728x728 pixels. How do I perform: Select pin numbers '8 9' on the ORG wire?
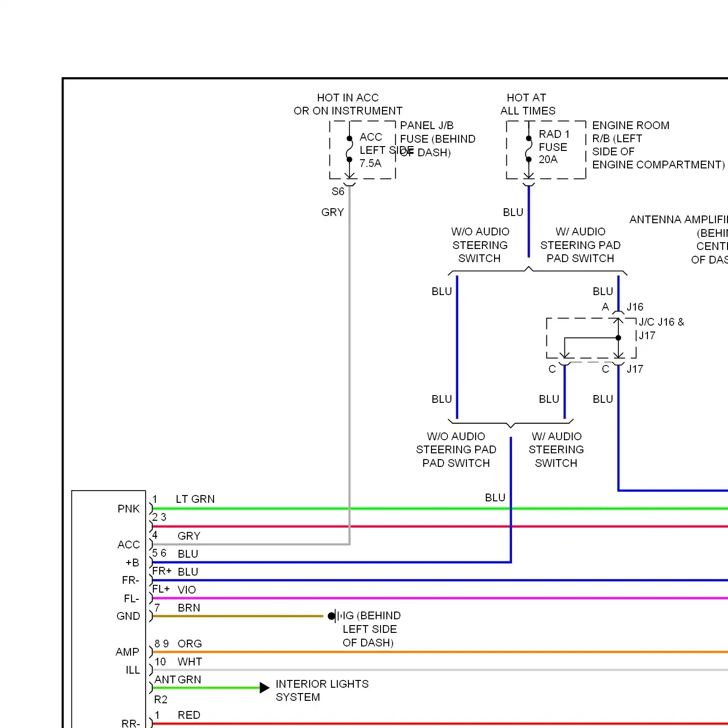(x=162, y=644)
